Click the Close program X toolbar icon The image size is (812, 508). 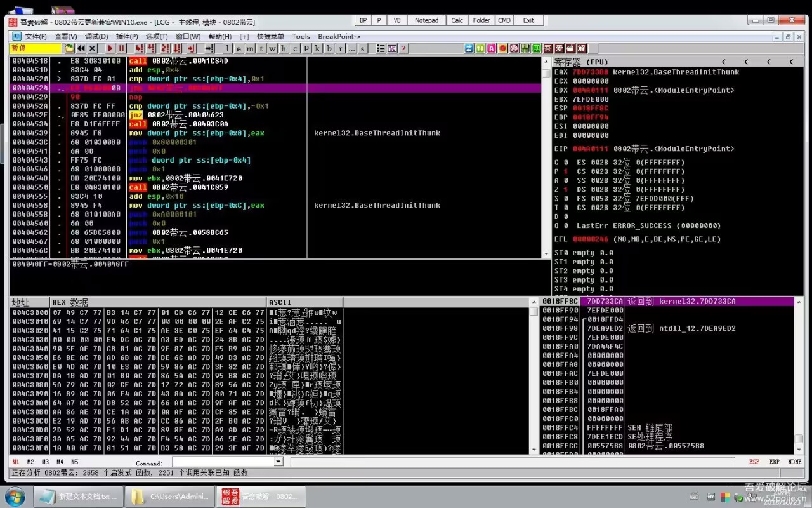pyautogui.click(x=92, y=48)
